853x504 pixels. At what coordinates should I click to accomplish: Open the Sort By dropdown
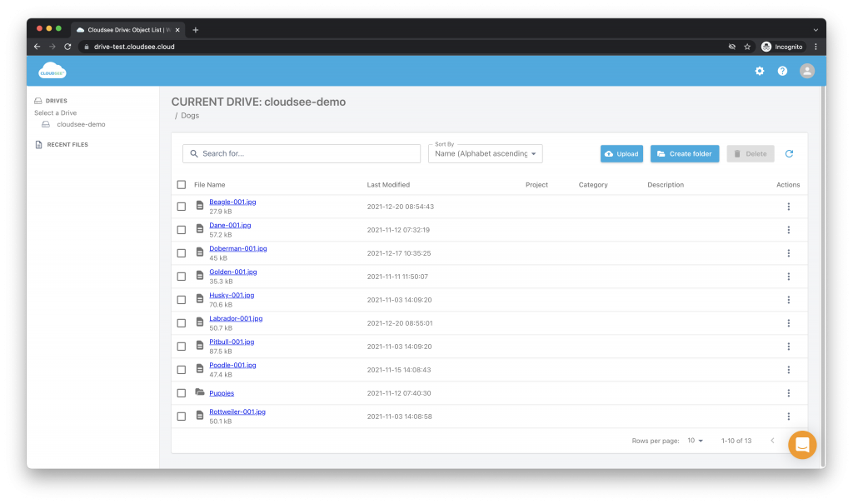(485, 153)
